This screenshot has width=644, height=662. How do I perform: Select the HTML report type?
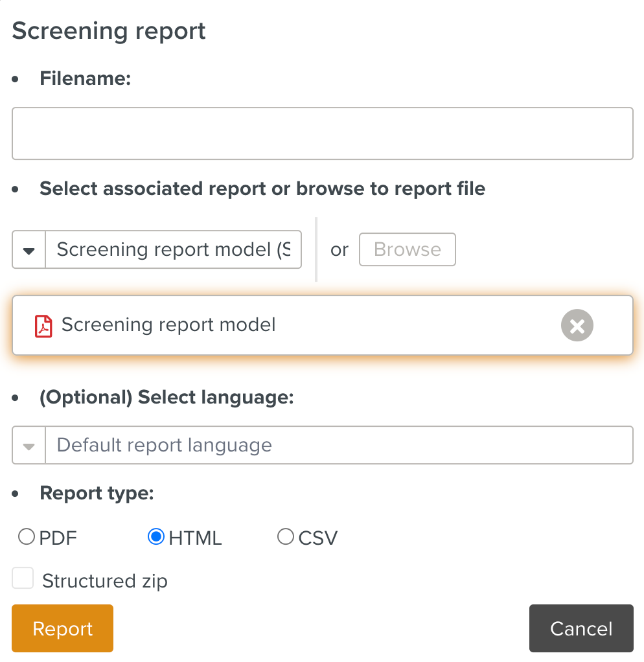tap(155, 536)
